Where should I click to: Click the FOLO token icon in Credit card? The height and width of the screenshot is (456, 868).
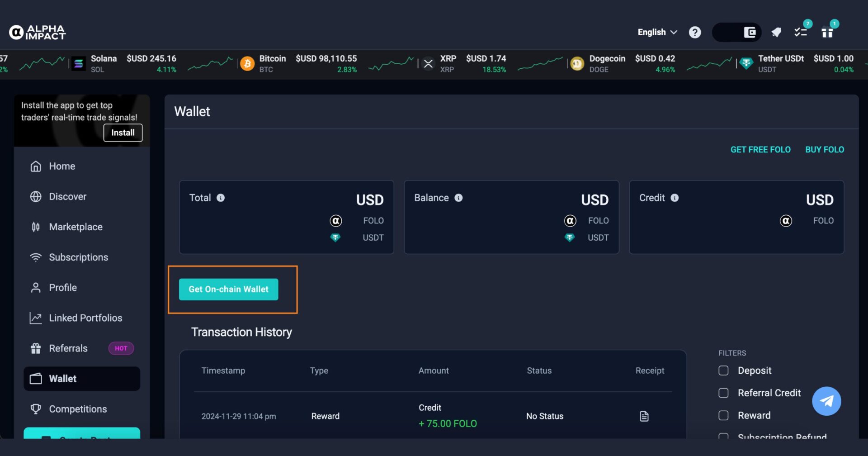pyautogui.click(x=786, y=221)
